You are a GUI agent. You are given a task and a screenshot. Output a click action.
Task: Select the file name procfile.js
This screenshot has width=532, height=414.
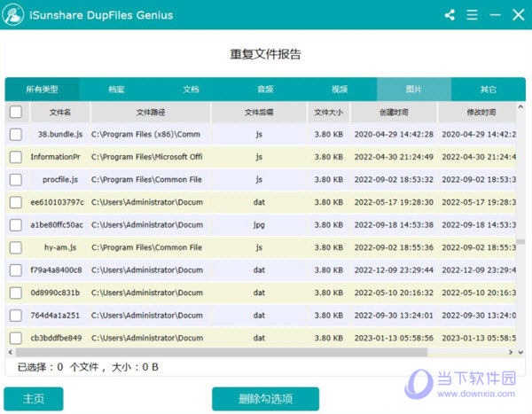point(60,179)
